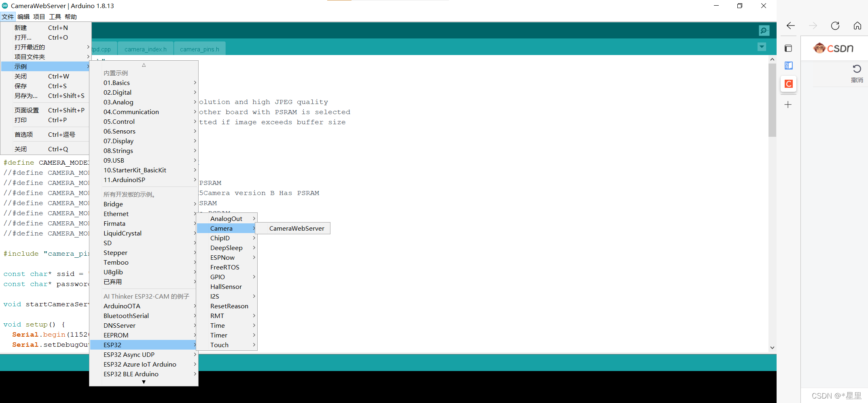Open AnalogOut submenu
868x403 pixels.
(227, 218)
